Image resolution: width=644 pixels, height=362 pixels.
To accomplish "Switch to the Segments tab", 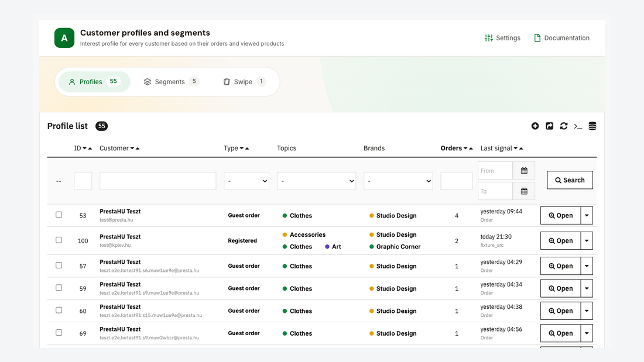I will coord(172,82).
